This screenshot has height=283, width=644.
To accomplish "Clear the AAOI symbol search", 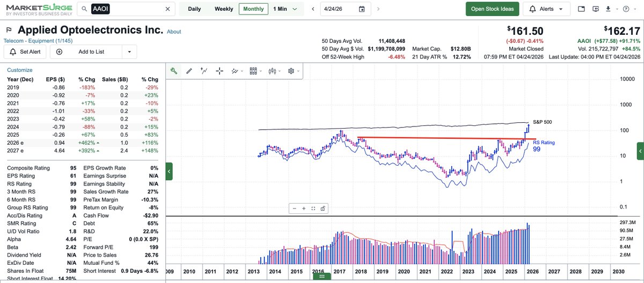I will (167, 9).
